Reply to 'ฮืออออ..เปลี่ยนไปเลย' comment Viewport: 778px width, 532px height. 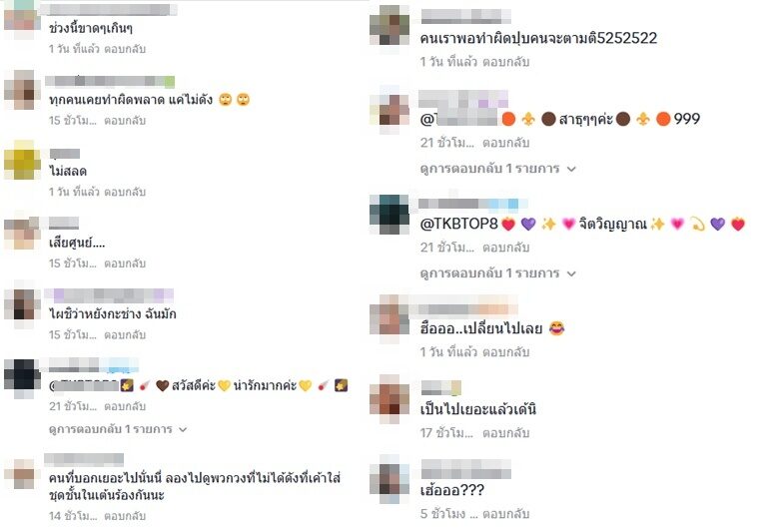click(x=506, y=352)
